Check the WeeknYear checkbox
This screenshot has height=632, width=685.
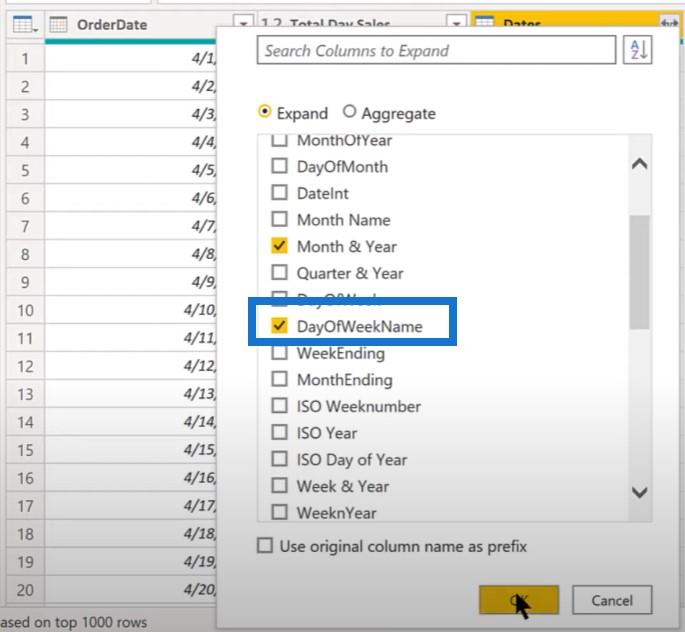[280, 512]
